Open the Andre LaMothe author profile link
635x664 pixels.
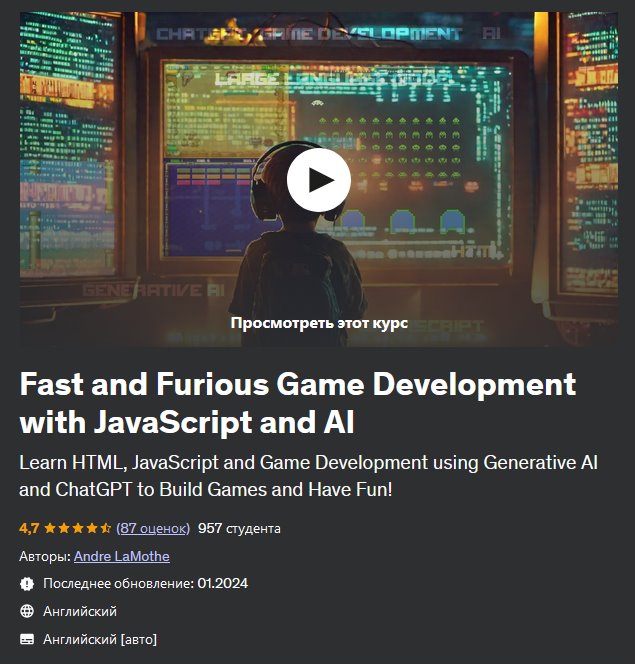pos(121,556)
